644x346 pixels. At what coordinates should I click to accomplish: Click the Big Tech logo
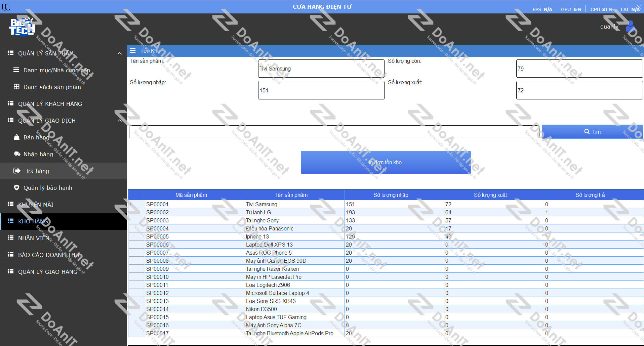[x=22, y=27]
